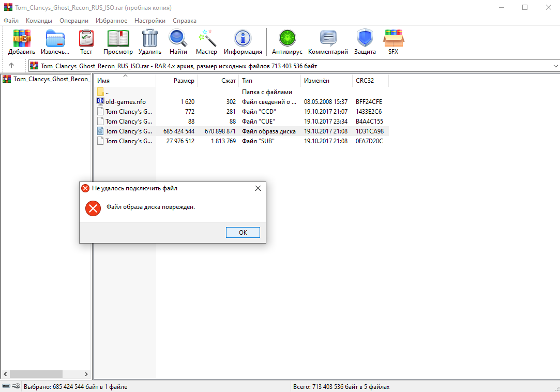Open the Настройки menu
Image resolution: width=560 pixels, height=392 pixels.
click(x=150, y=21)
